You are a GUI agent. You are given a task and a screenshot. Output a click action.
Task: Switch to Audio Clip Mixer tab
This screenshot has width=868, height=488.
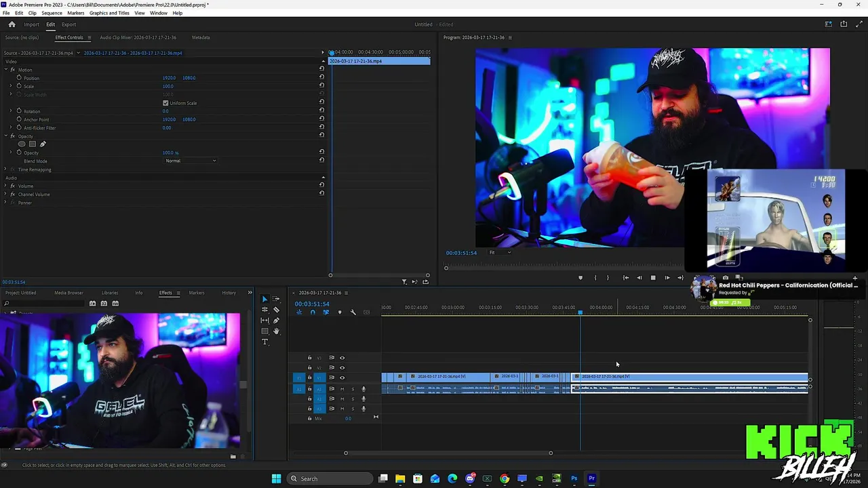pyautogui.click(x=138, y=37)
